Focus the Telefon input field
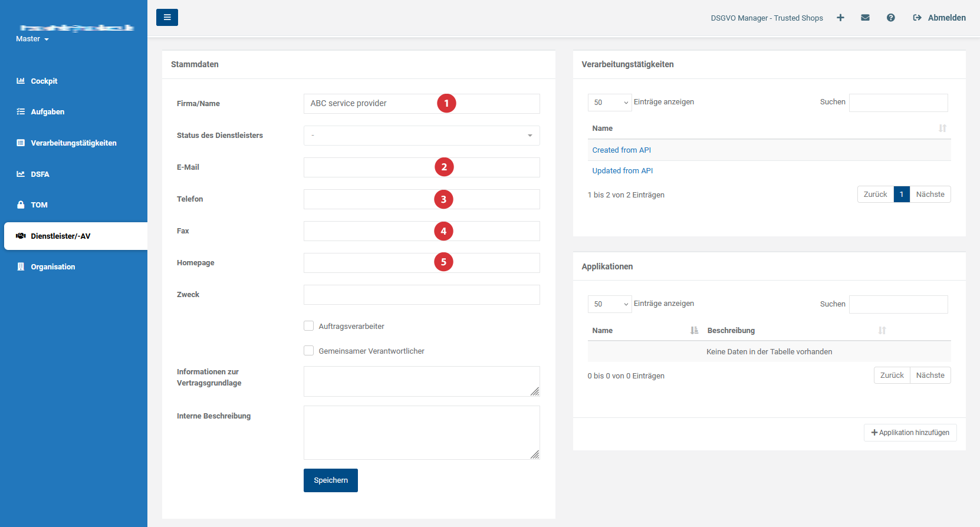The height and width of the screenshot is (527, 980). (x=422, y=199)
